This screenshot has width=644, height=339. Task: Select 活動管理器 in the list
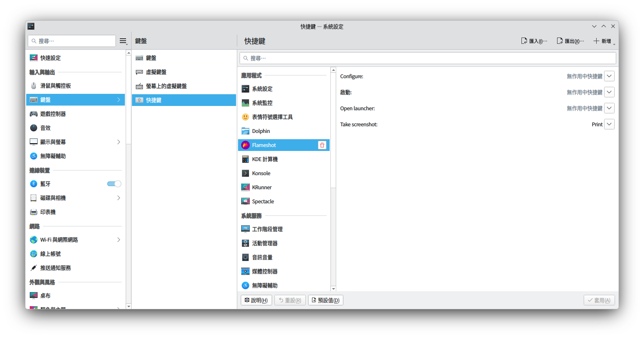[x=284, y=243]
